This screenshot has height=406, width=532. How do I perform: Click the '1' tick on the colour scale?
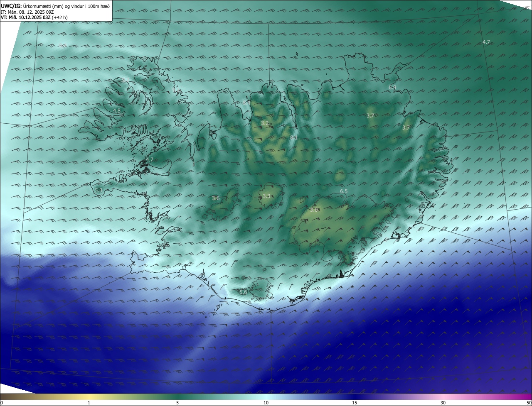pyautogui.click(x=89, y=403)
